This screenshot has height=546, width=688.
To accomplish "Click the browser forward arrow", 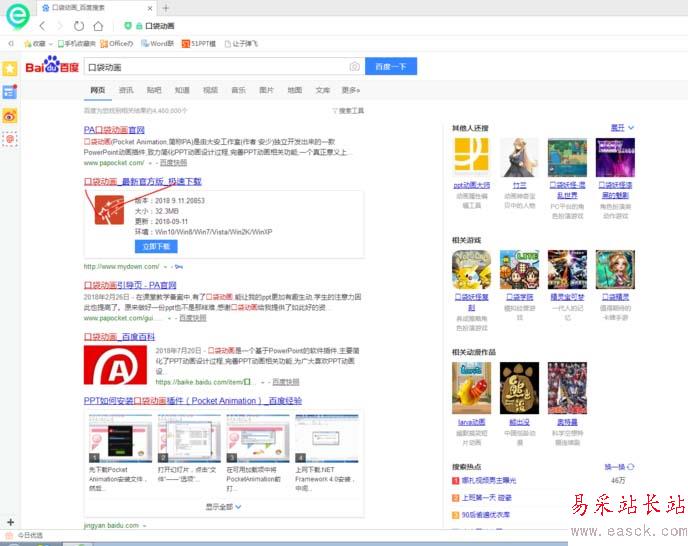I will pos(60,26).
